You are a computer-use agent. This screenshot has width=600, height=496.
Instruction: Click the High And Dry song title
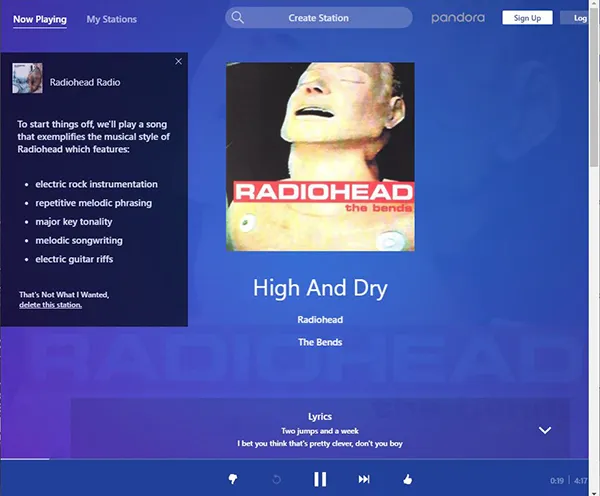[320, 288]
